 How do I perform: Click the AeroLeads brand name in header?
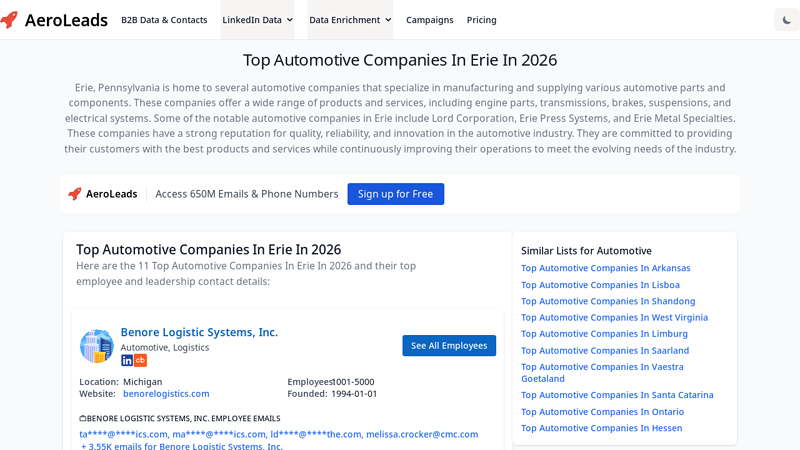66,20
